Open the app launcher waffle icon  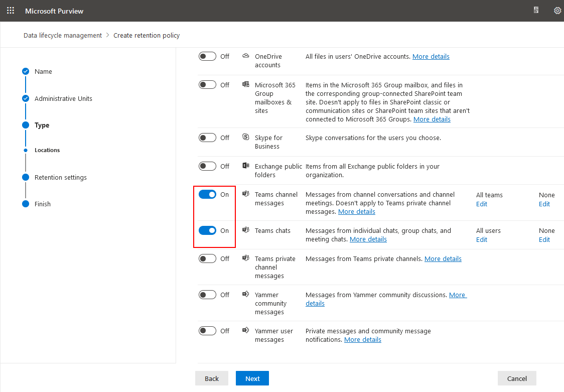tap(11, 11)
